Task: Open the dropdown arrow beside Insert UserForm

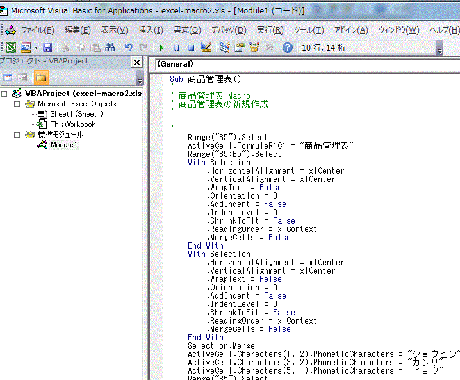Action: point(36,48)
